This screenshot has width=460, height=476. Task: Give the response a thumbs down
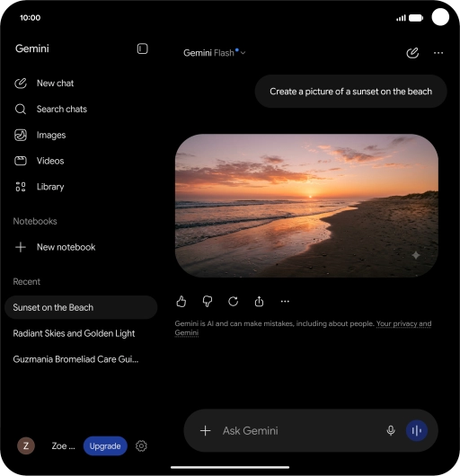(207, 302)
